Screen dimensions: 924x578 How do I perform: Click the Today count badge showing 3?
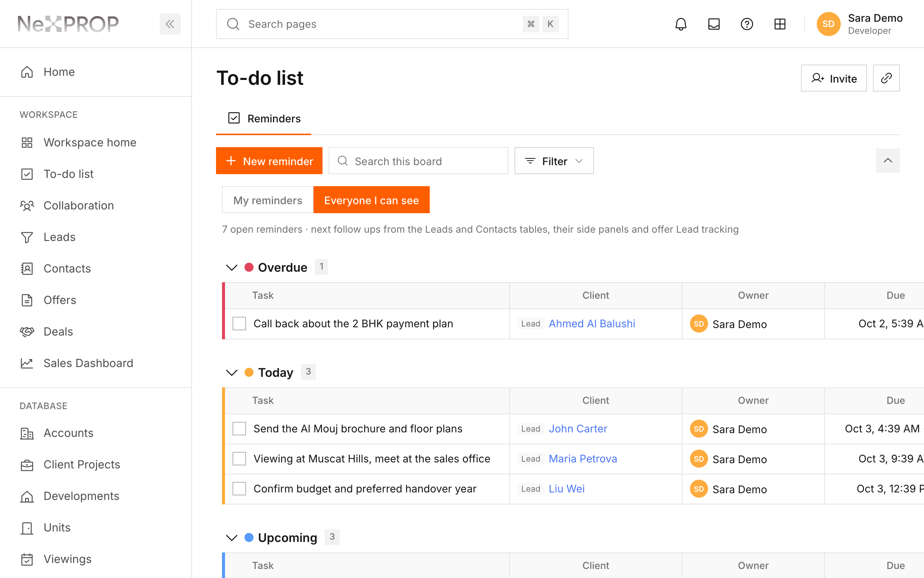[308, 372]
